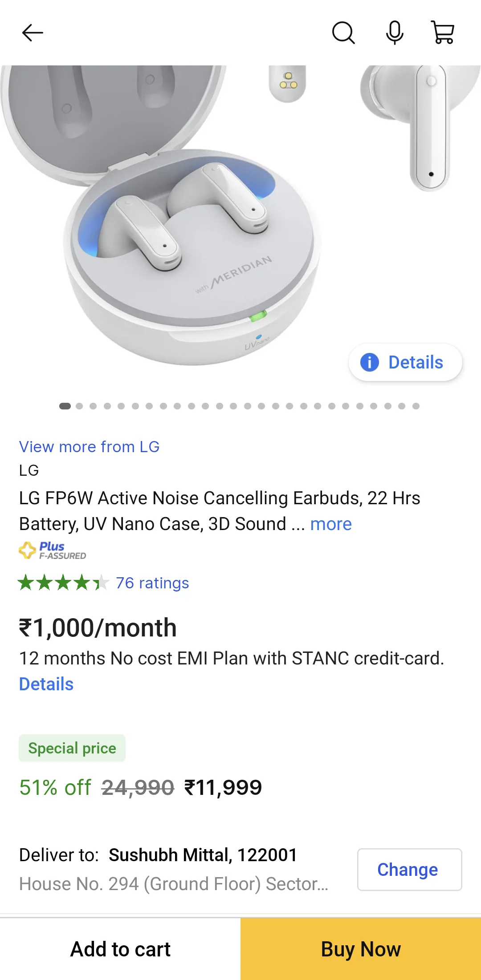
Task: Open search with magnifier icon
Action: [x=343, y=32]
